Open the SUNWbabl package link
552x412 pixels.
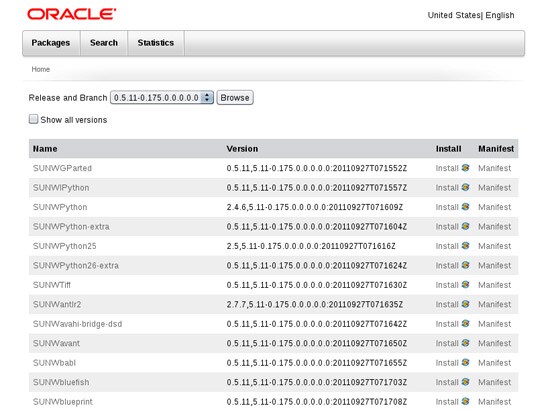click(54, 363)
